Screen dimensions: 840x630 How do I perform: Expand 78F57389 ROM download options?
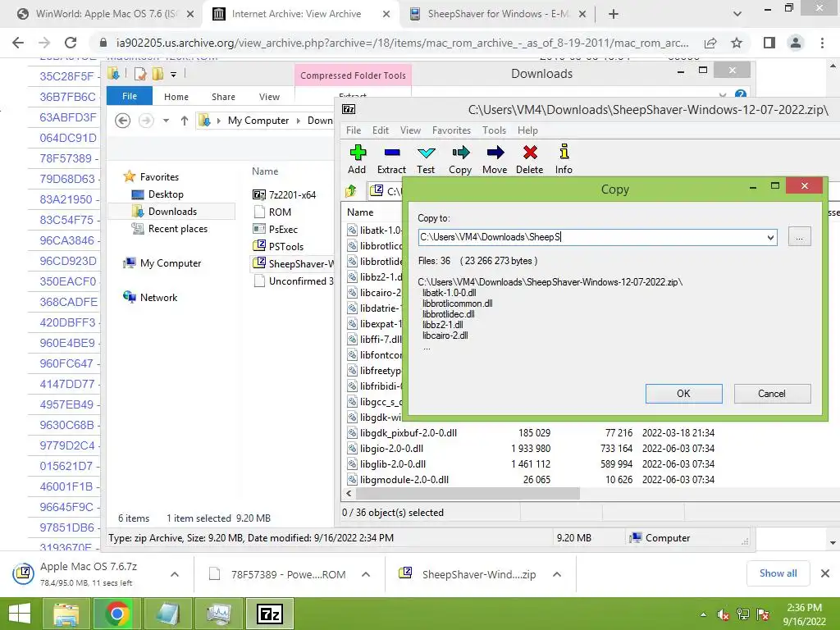pos(366,574)
